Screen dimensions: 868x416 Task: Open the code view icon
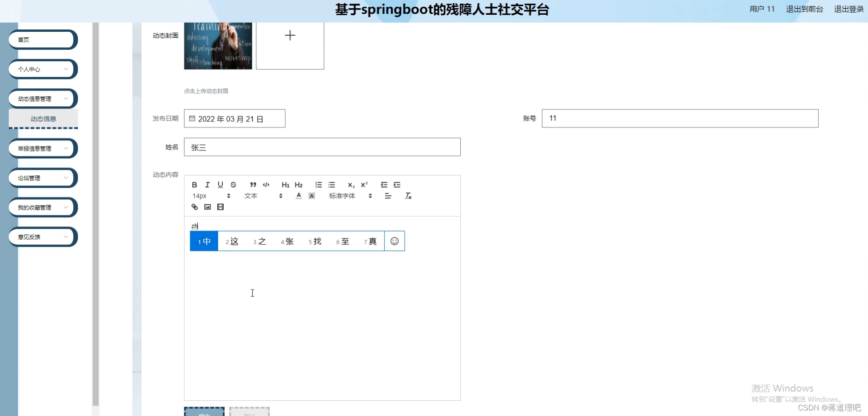pyautogui.click(x=266, y=185)
